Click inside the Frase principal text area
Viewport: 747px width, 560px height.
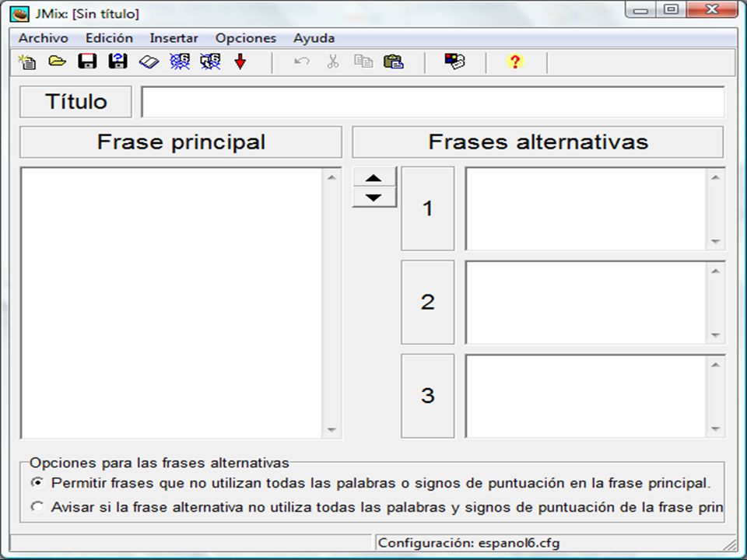(171, 303)
